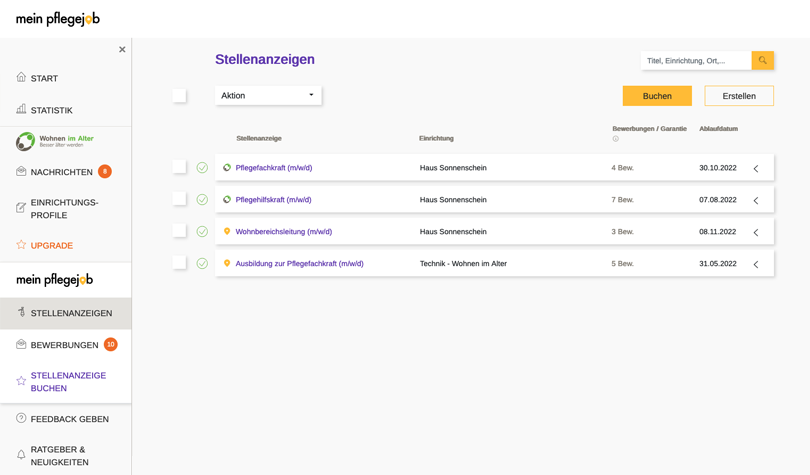Go to Stellenanzeige buchen in sidebar

point(68,382)
